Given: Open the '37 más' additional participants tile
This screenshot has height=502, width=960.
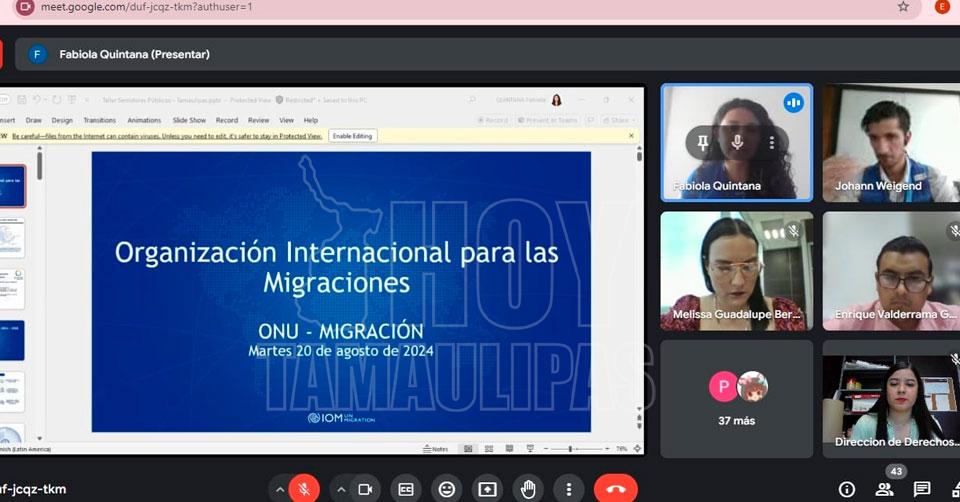Looking at the screenshot, I should tap(737, 398).
